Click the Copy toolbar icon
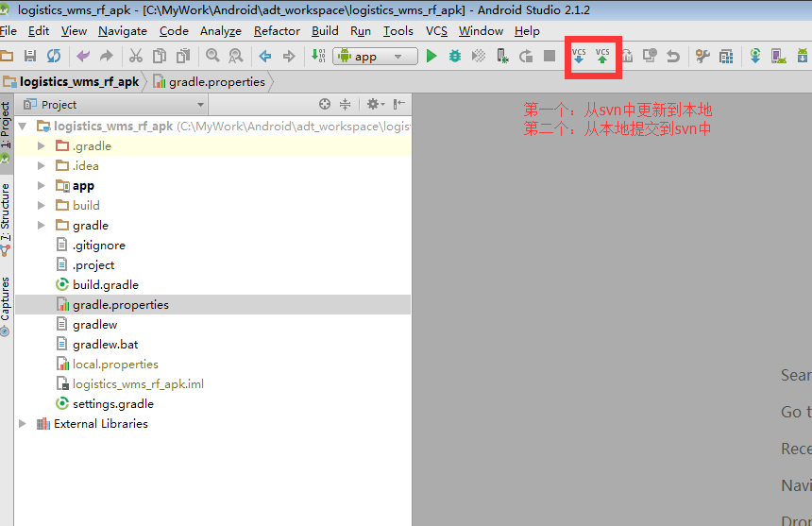This screenshot has width=812, height=526. pyautogui.click(x=160, y=56)
